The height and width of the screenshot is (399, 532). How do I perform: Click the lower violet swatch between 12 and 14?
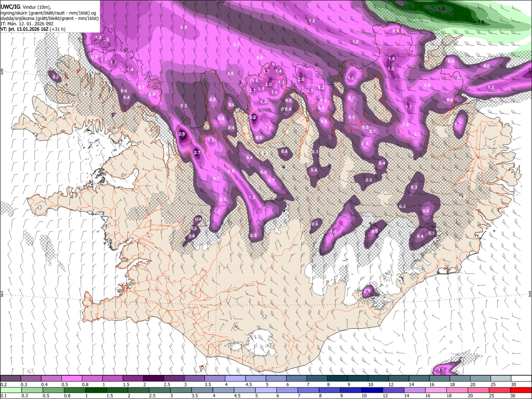point(393,390)
